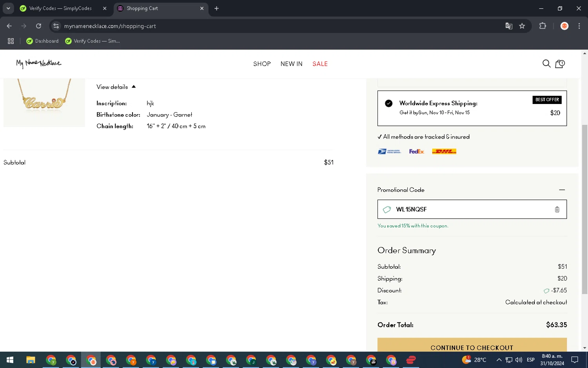This screenshot has height=368, width=588.
Task: Click the WL15NQSF promo code field
Action: pos(472,210)
